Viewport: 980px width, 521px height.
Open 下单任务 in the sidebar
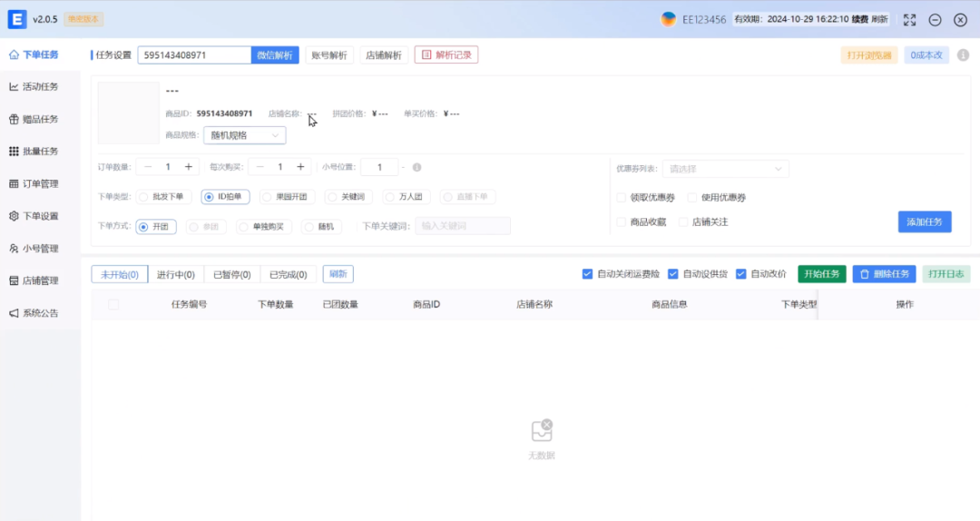pyautogui.click(x=34, y=54)
